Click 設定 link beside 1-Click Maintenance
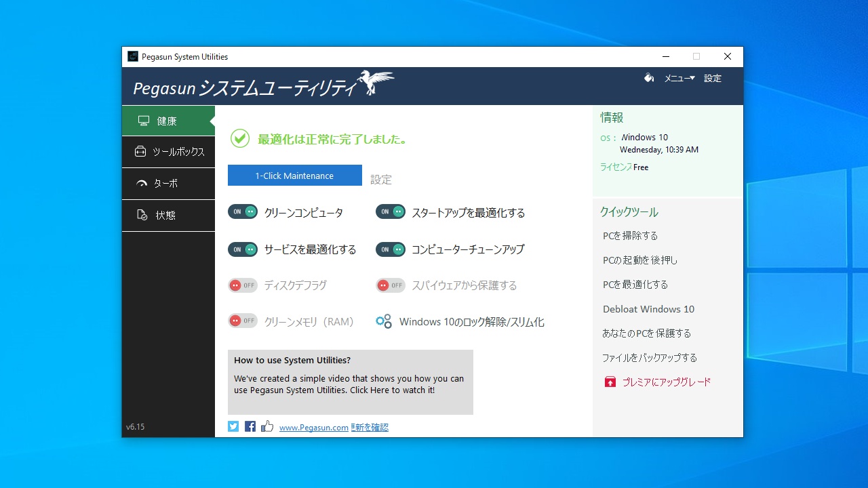Screen dimensions: 868x488 (381, 180)
